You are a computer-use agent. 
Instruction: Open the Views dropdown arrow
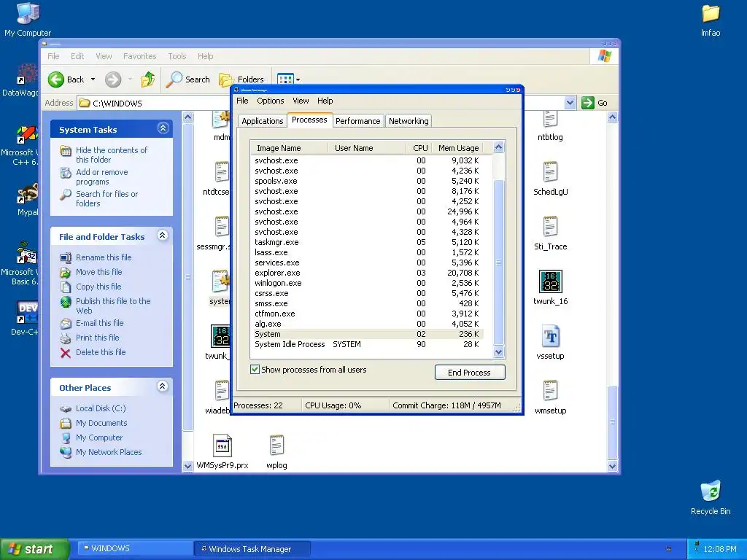click(x=298, y=79)
